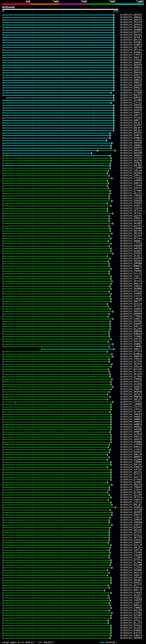Select hit label UniRef100_A6XMY7
This screenshot has width=146, height=644.
[x=131, y=125]
